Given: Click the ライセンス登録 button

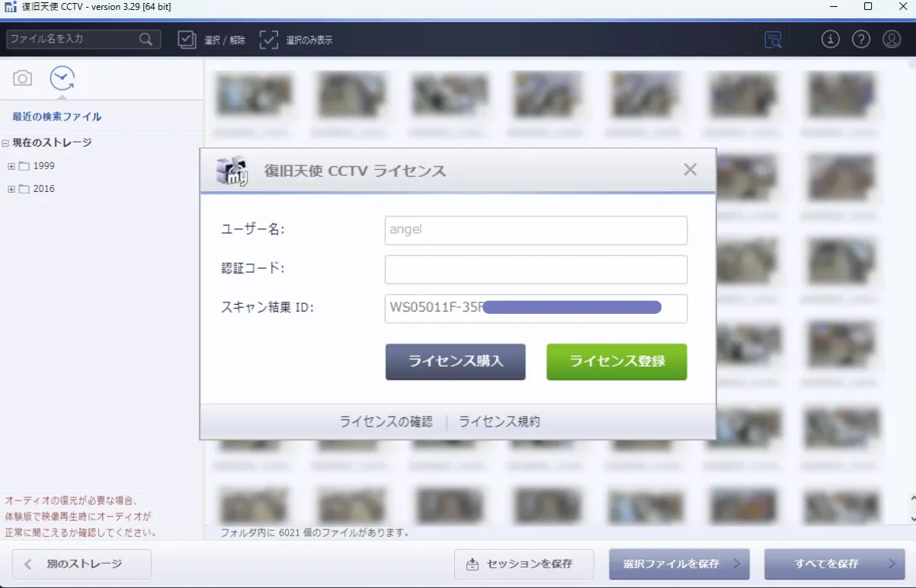Looking at the screenshot, I should point(617,362).
